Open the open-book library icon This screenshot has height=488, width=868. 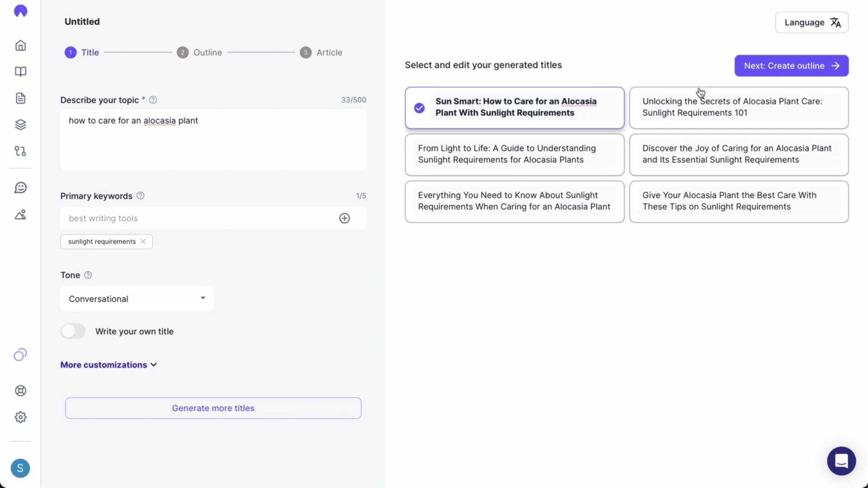(20, 72)
